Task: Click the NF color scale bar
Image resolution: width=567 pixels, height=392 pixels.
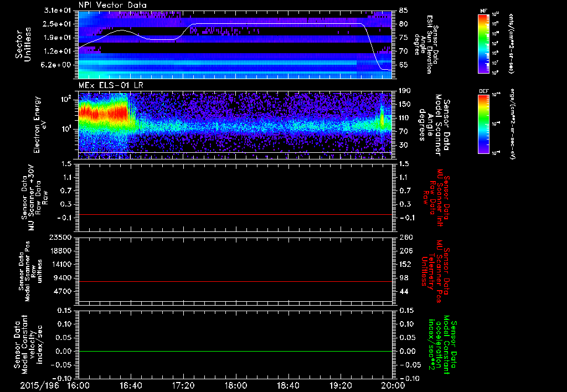Action: pyautogui.click(x=484, y=43)
